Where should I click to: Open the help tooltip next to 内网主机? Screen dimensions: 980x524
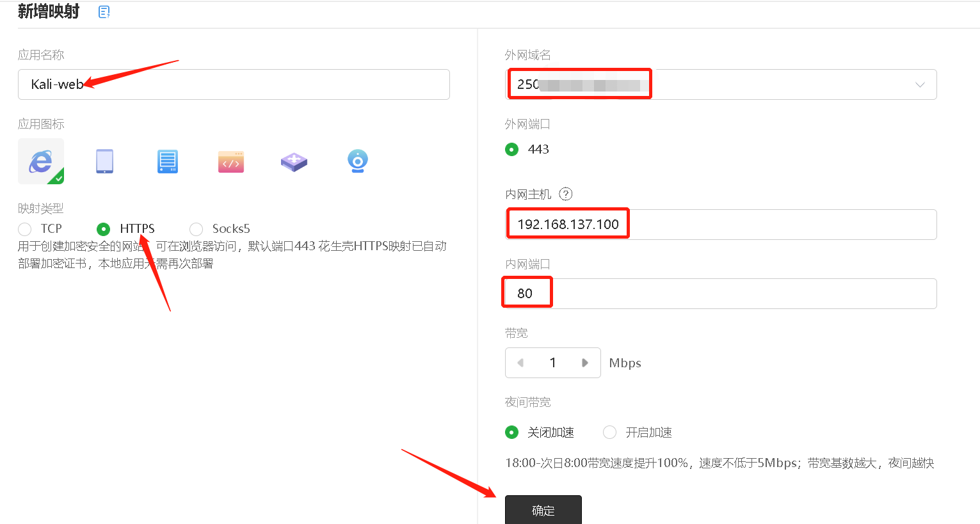click(x=566, y=194)
